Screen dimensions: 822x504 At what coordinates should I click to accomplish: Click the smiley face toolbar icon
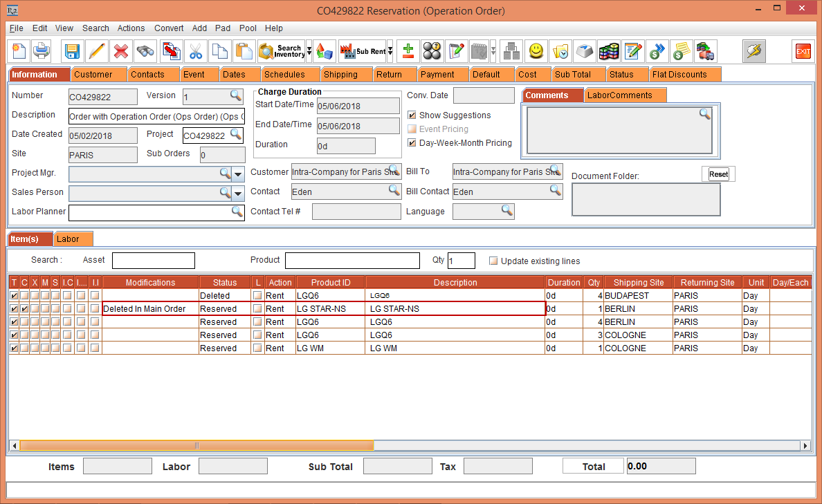536,51
